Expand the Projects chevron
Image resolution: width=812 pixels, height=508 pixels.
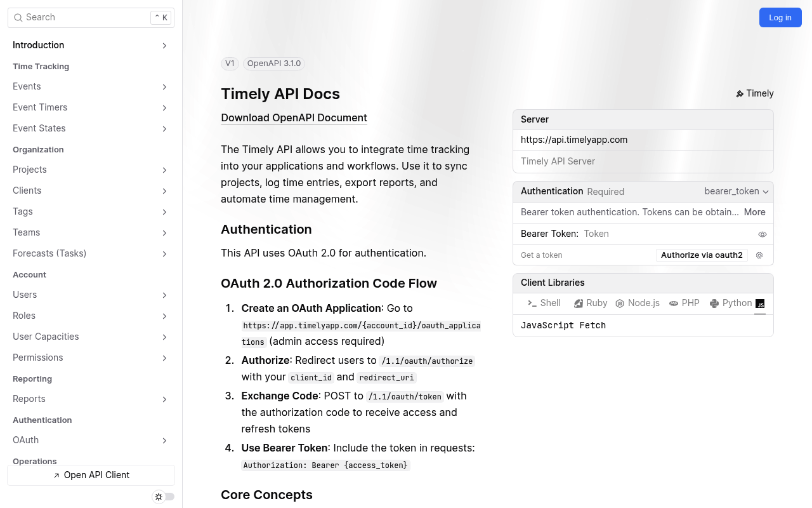pos(164,170)
